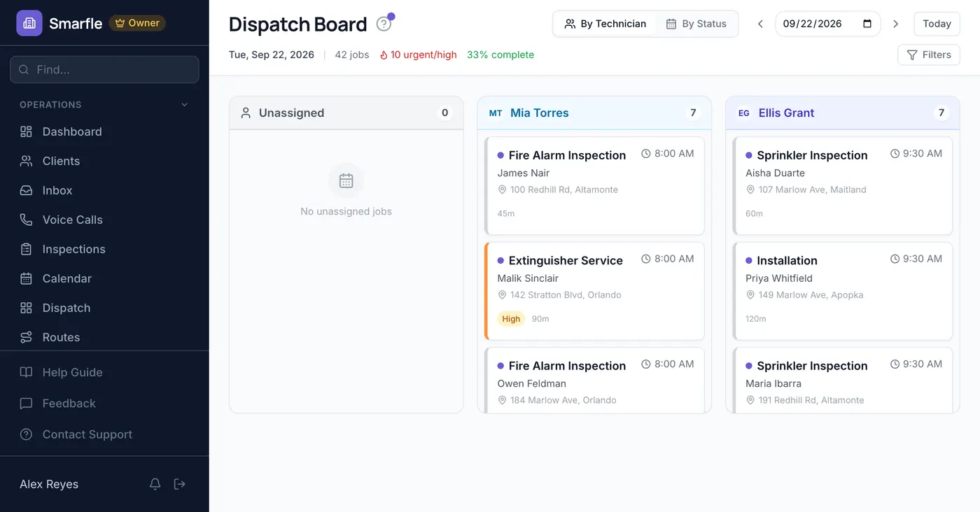Open Priya Whitfield Installation card

(x=843, y=291)
